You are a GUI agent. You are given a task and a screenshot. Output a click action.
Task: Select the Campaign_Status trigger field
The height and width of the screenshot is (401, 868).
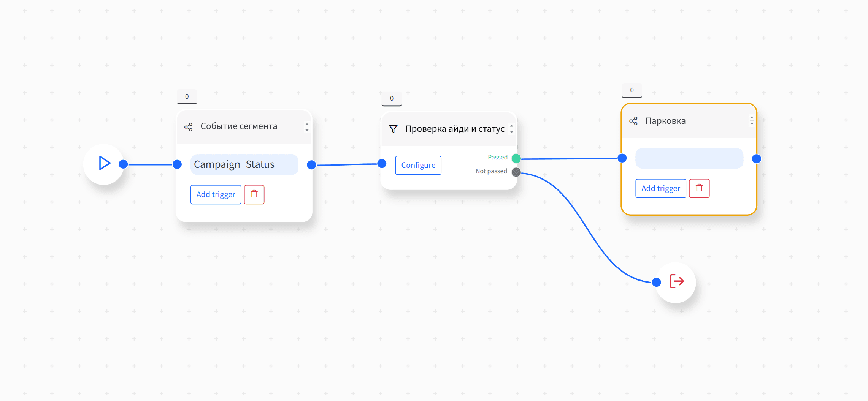click(244, 164)
